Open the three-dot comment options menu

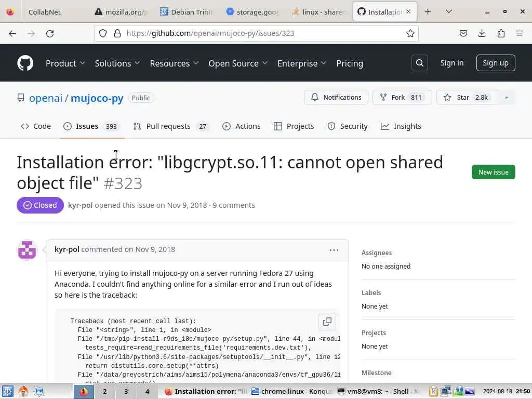pos(334,250)
